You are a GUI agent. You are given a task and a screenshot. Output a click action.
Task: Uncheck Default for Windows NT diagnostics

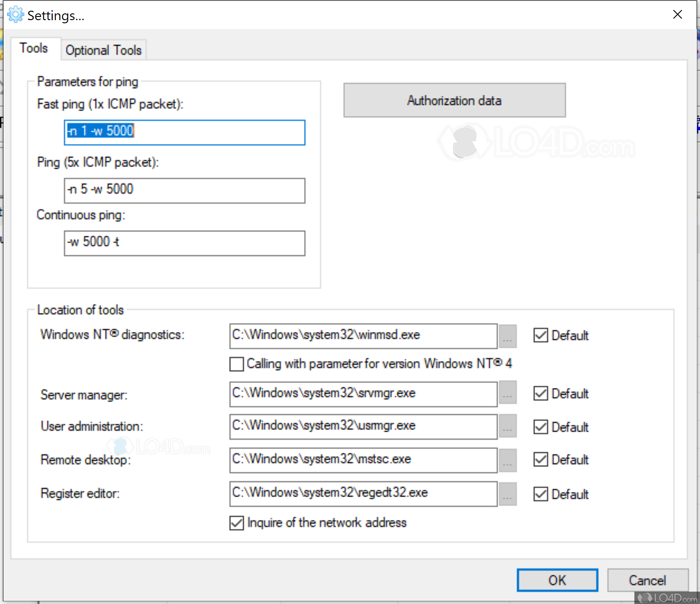[540, 335]
